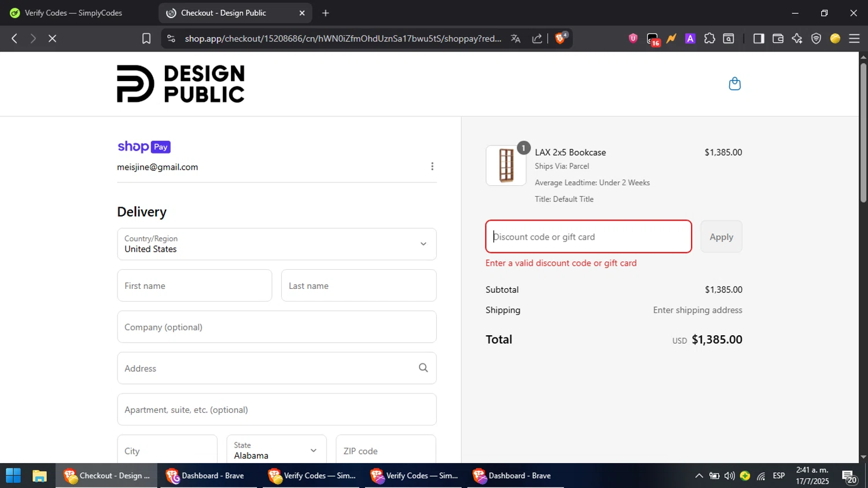Expand the Country/Region dropdown
This screenshot has width=868, height=488.
pyautogui.click(x=277, y=244)
